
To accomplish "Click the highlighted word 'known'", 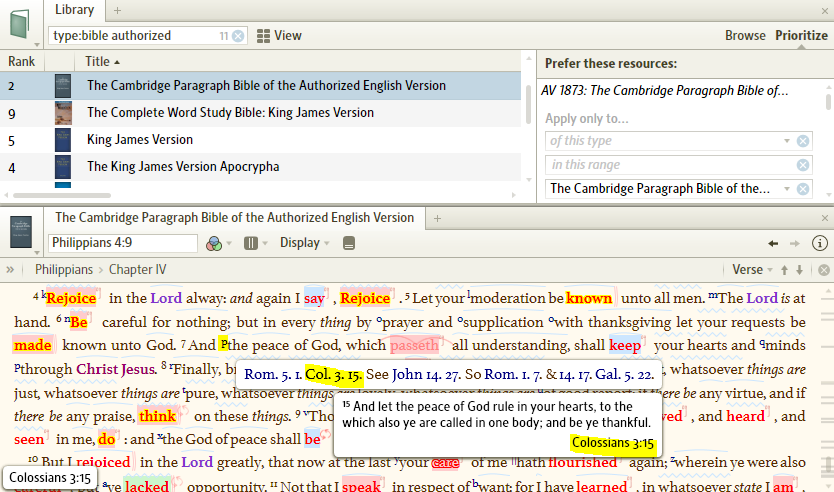I will point(589,298).
